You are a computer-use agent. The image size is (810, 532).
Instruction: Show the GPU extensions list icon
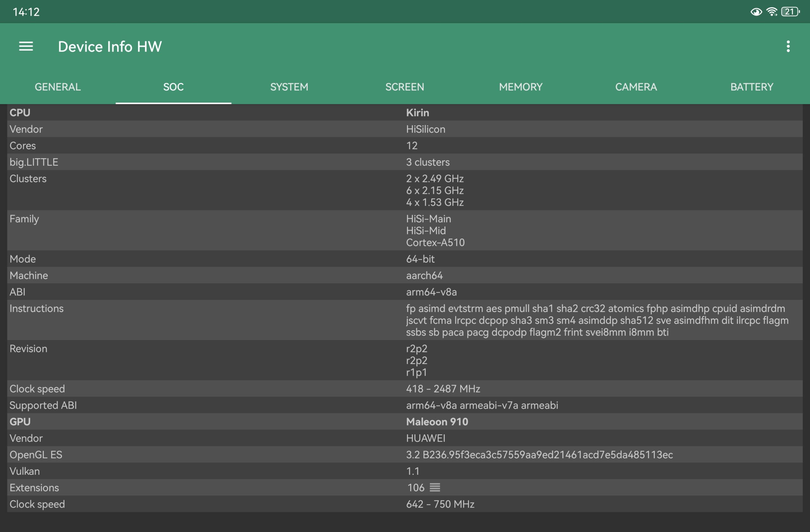click(435, 487)
